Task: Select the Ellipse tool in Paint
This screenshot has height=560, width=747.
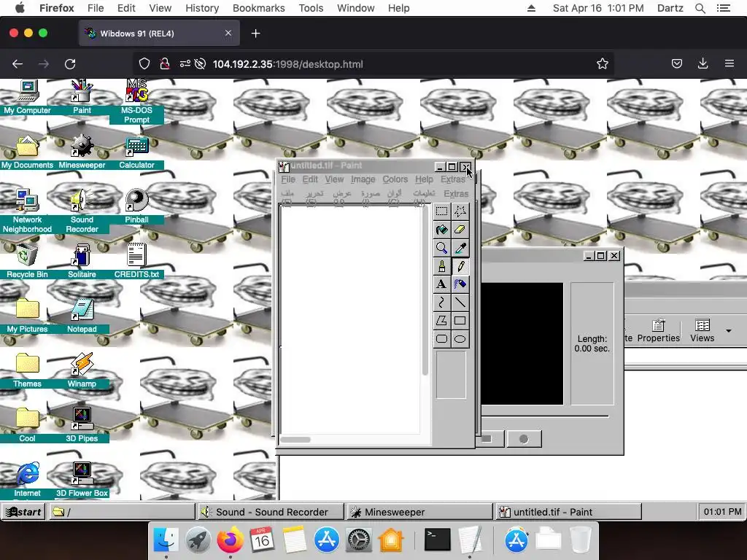Action: [x=460, y=339]
